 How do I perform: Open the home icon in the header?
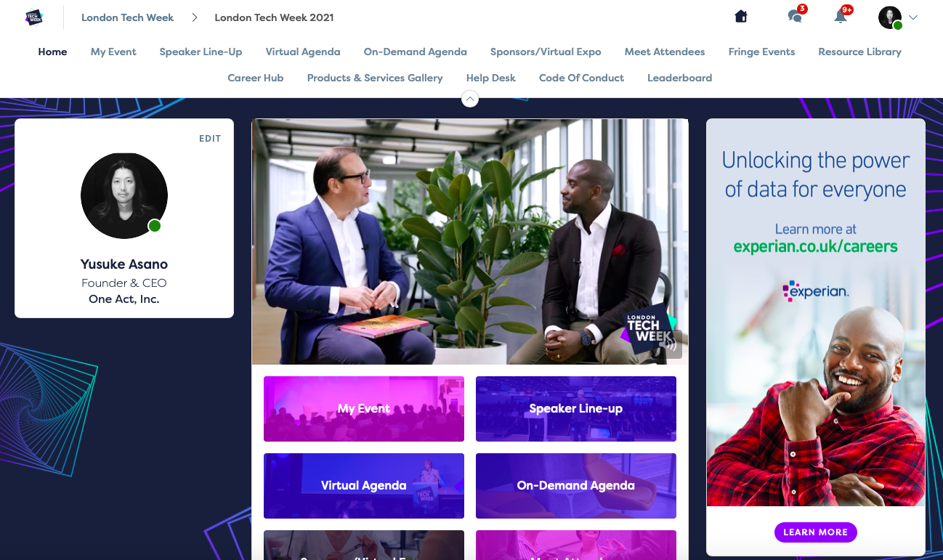741,16
